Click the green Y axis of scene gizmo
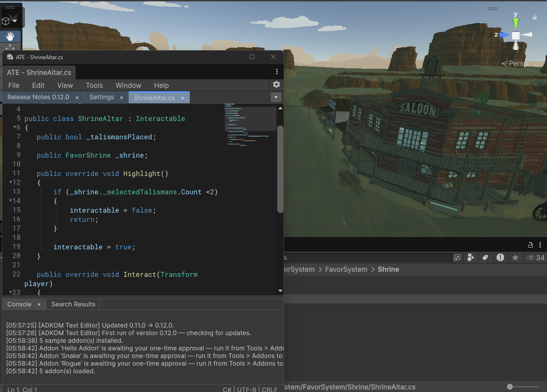This screenshot has width=547, height=392. pos(516,22)
